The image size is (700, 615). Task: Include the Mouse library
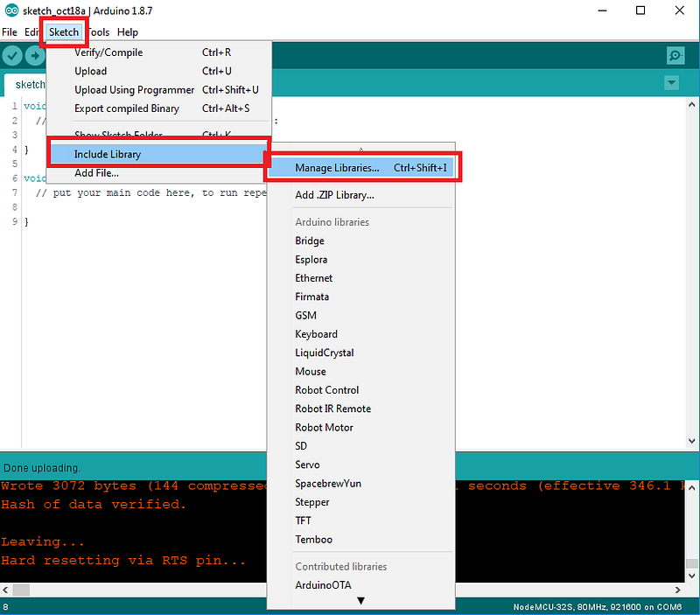[360, 372]
